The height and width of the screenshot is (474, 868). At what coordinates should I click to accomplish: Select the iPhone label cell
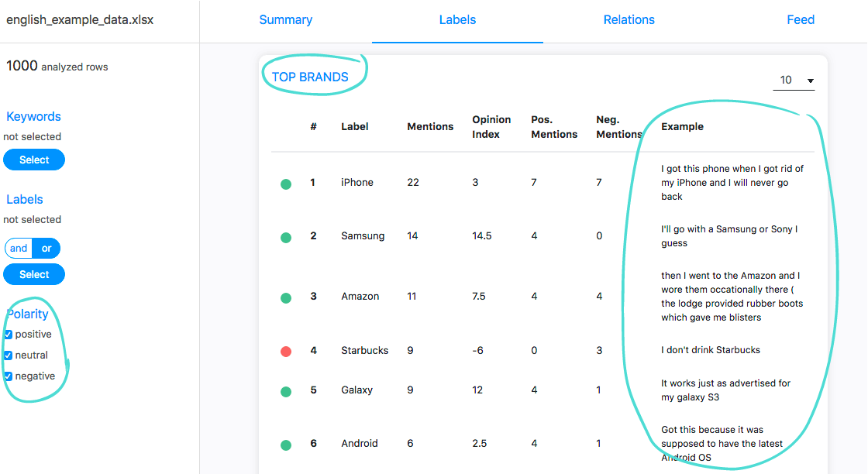tap(357, 183)
